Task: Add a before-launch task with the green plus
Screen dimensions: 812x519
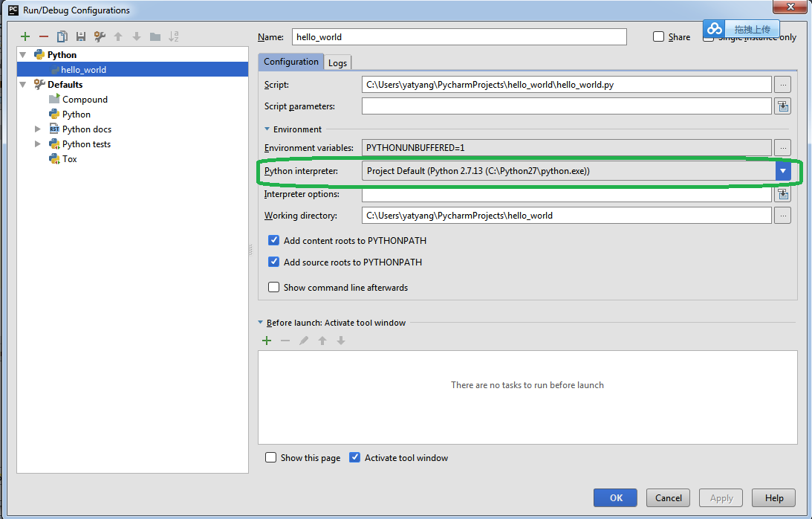Action: [267, 341]
